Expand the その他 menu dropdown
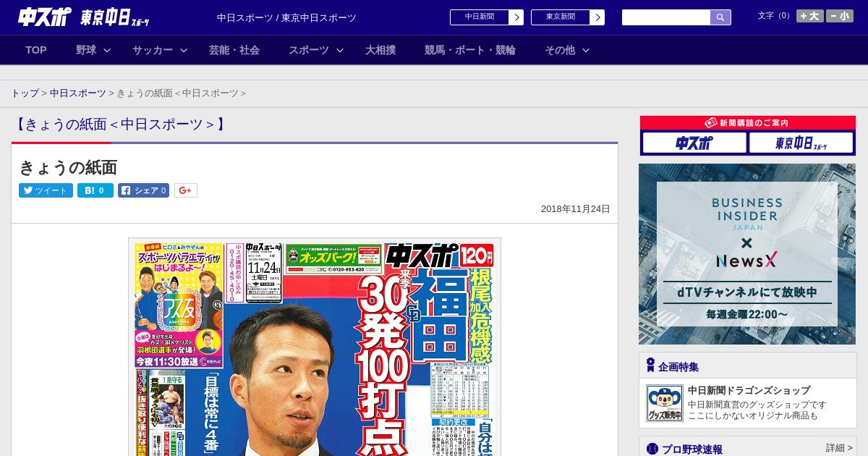 coord(566,50)
